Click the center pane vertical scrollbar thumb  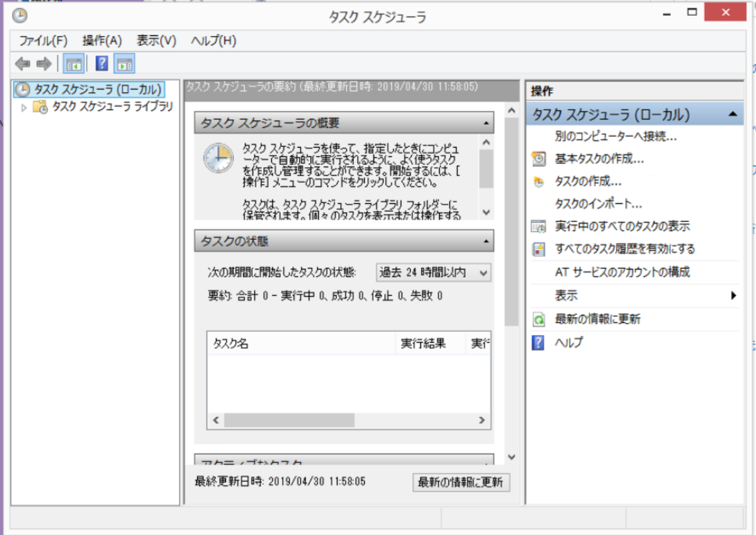[512, 221]
